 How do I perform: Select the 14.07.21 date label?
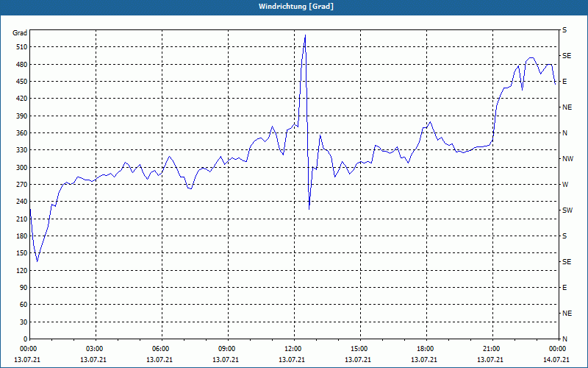pos(556,360)
